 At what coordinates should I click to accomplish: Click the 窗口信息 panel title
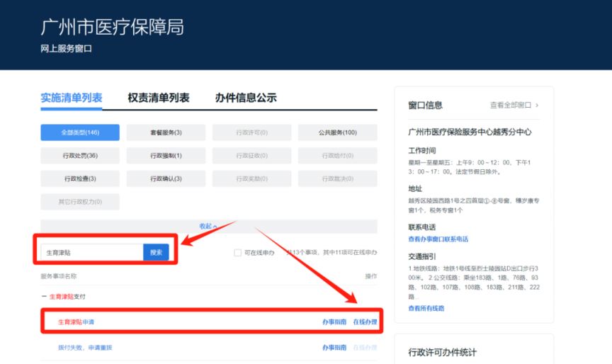click(x=426, y=106)
